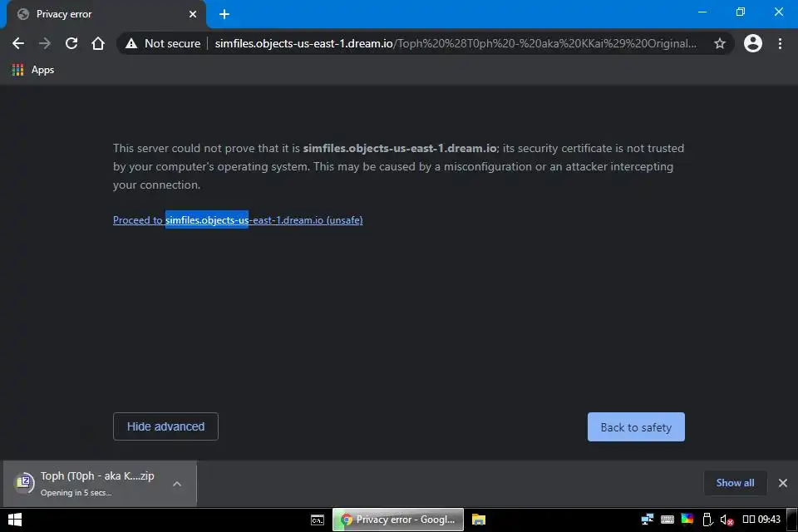Open the command prompt taskbar icon
This screenshot has width=798, height=532.
pos(318,520)
